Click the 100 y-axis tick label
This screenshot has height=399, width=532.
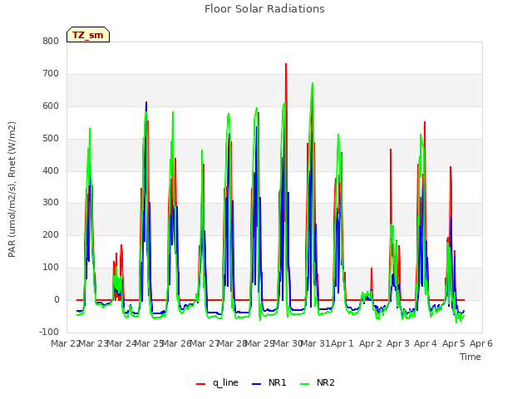(x=51, y=268)
